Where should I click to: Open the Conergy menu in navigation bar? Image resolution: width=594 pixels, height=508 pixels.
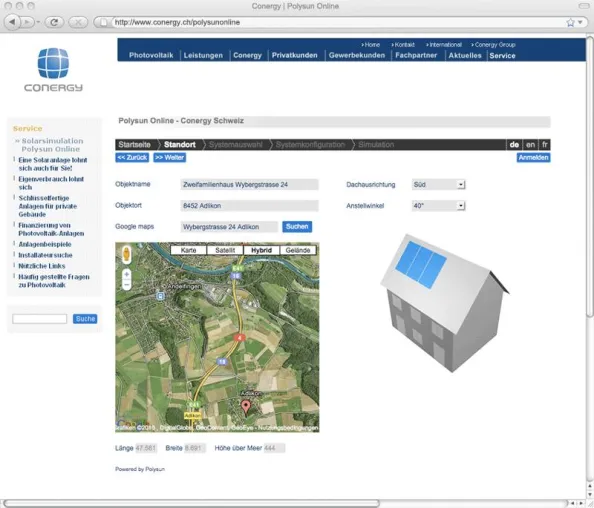pos(247,55)
